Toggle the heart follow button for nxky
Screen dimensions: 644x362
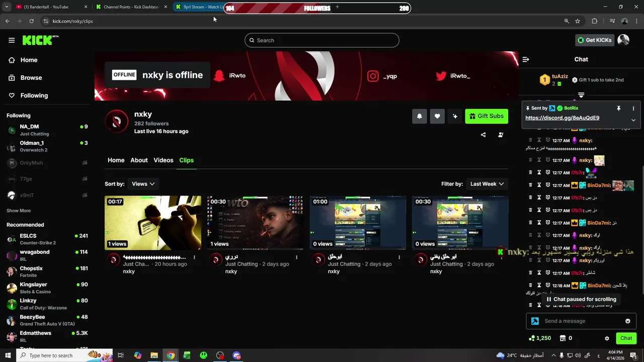tap(437, 116)
